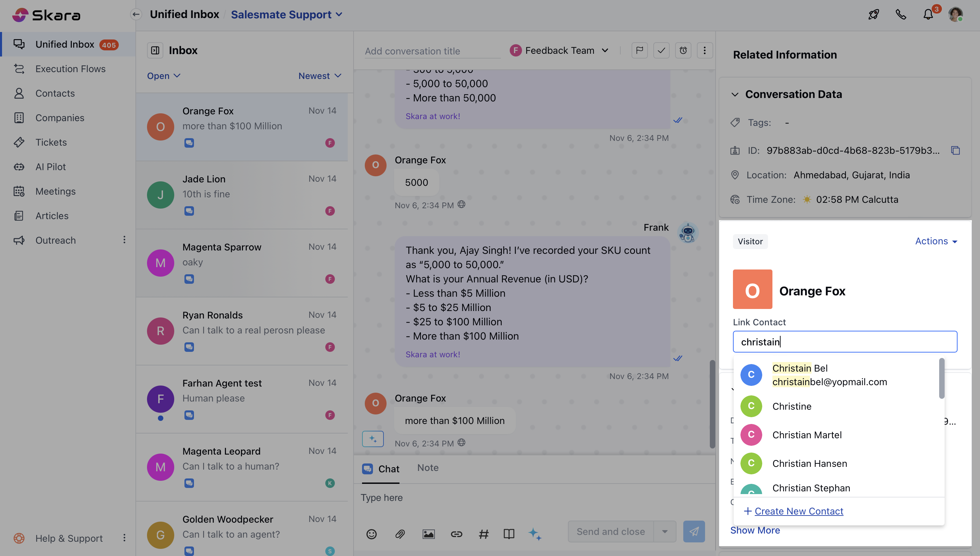980x556 pixels.
Task: Expand the Actions menu for Orange Fox
Action: 936,241
